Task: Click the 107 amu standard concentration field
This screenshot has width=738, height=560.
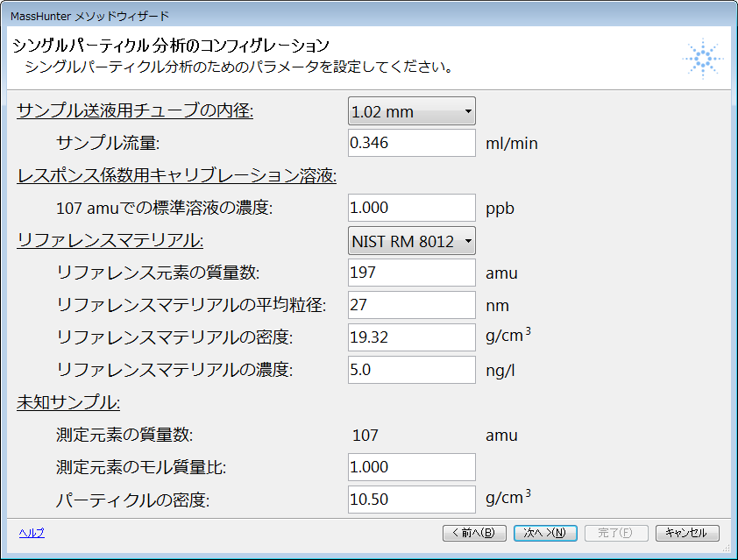Action: (x=412, y=208)
